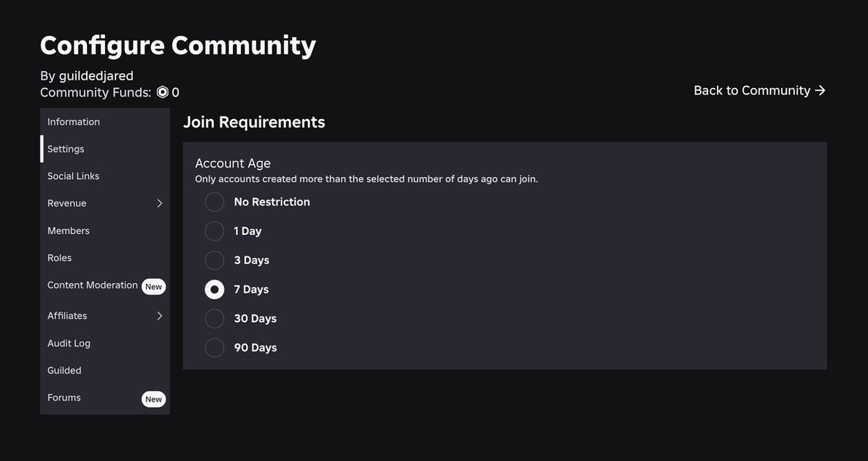Navigate to the Roles section
868x461 pixels.
(59, 257)
